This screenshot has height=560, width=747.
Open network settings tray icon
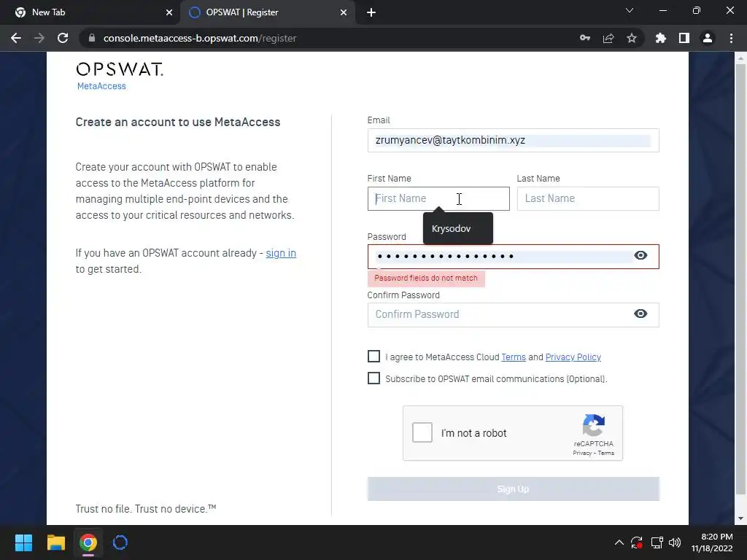click(x=657, y=542)
